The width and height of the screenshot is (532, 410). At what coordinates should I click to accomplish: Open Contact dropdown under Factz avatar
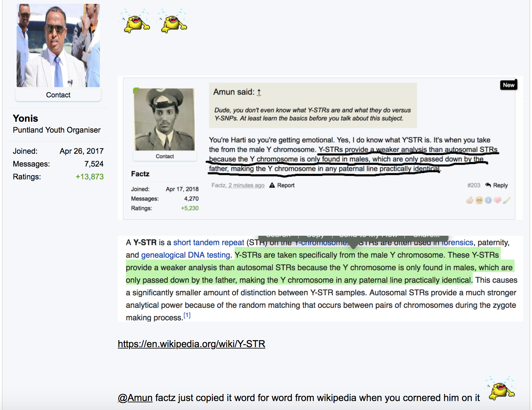point(165,156)
